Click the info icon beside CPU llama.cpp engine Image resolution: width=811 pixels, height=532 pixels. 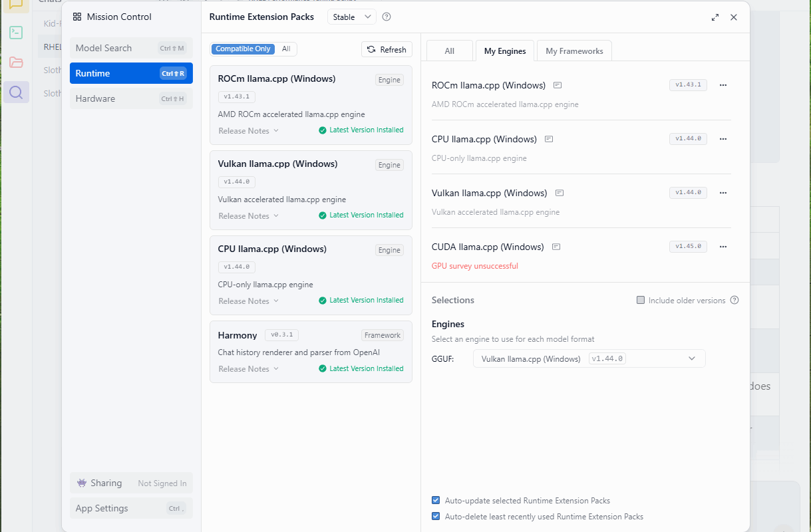click(x=549, y=139)
